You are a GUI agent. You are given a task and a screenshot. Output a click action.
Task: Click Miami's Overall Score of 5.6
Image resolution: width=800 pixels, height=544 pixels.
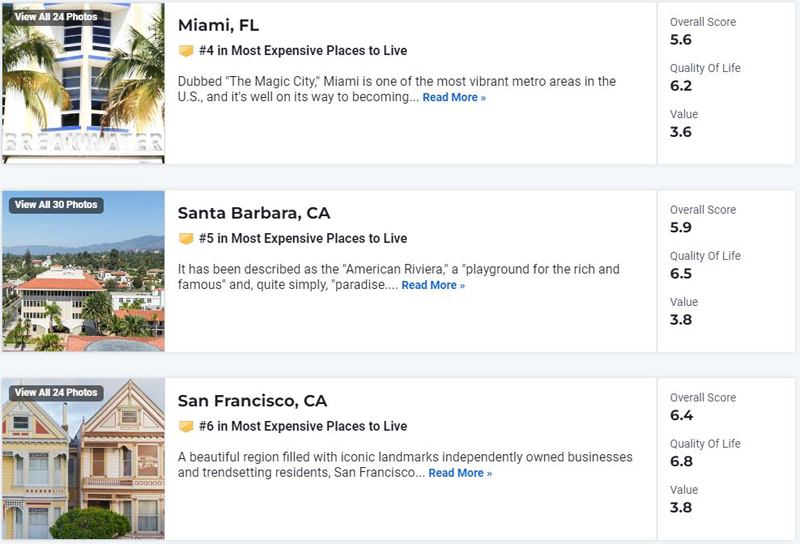(681, 40)
